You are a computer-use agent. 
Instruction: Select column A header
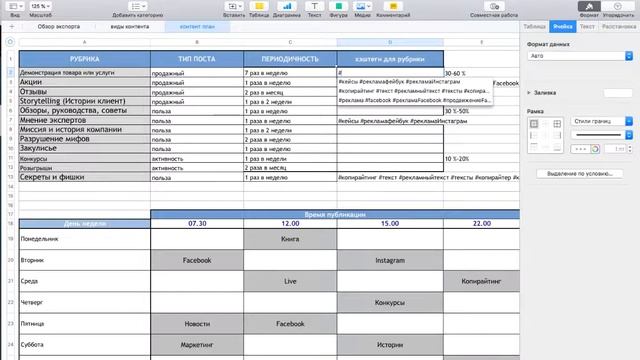pyautogui.click(x=84, y=42)
